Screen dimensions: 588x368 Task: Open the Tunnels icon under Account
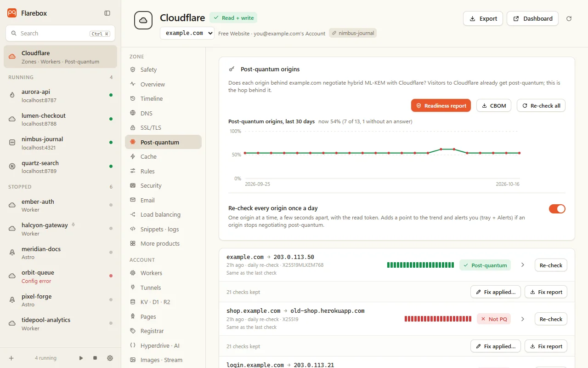coord(133,287)
